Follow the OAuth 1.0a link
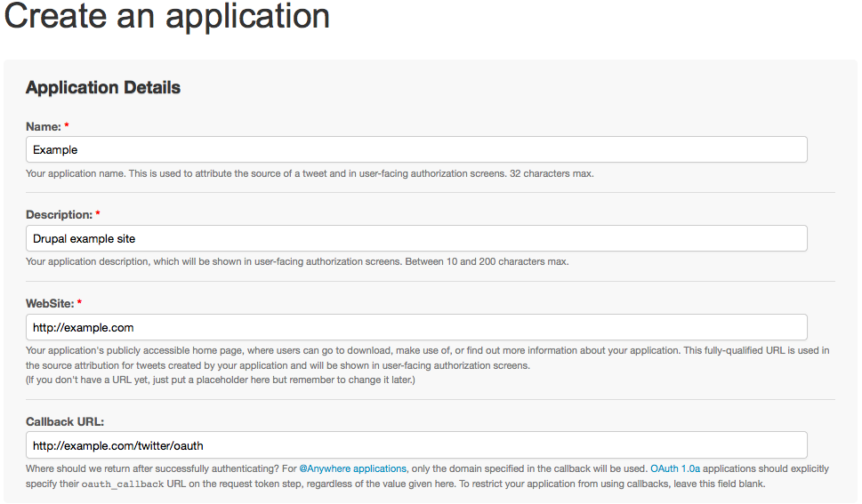This screenshot has height=504, width=862. tap(675, 468)
